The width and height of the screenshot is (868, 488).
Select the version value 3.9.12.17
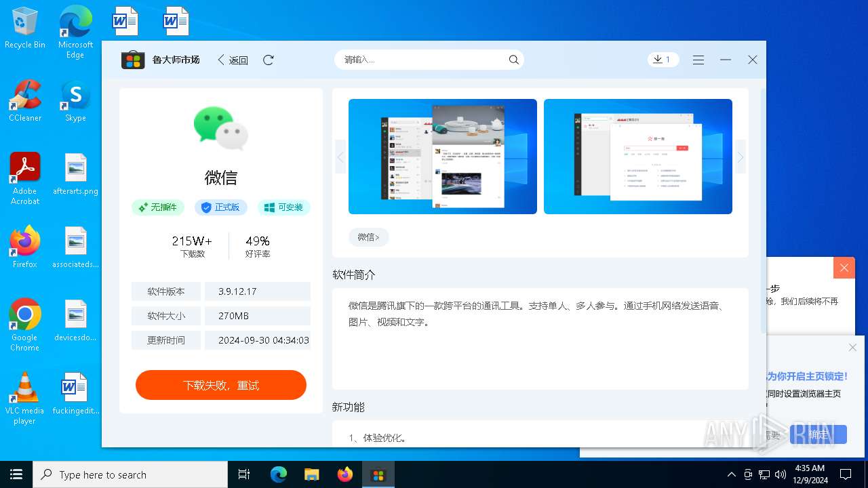point(237,291)
